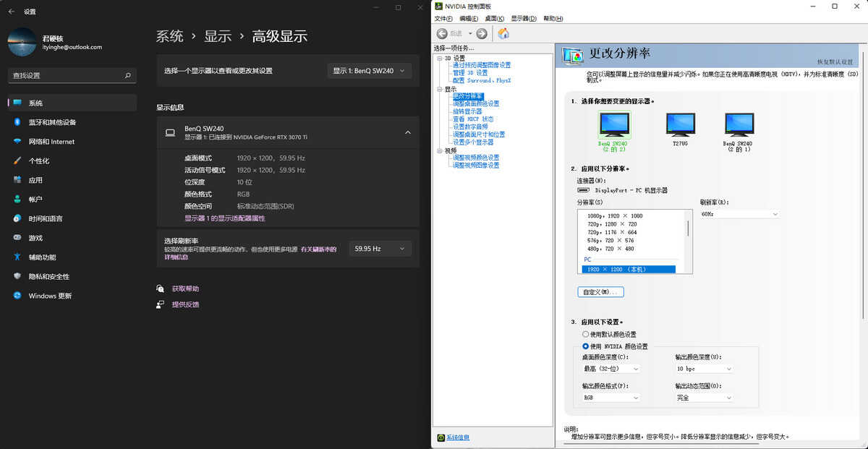Select the BenQ SW240 (2 的 2) monitor icon
The height and width of the screenshot is (449, 868).
(x=614, y=124)
